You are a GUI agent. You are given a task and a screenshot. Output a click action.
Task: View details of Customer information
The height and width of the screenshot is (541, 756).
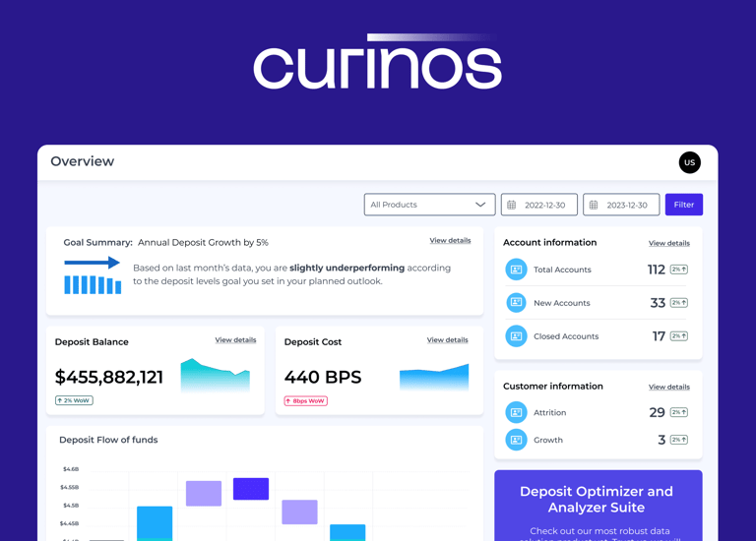[668, 387]
